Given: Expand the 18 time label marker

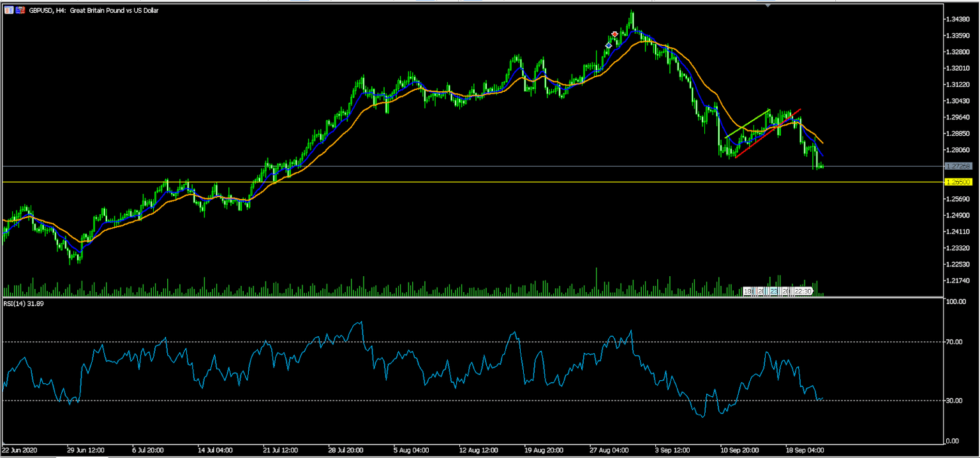Looking at the screenshot, I should pos(748,292).
